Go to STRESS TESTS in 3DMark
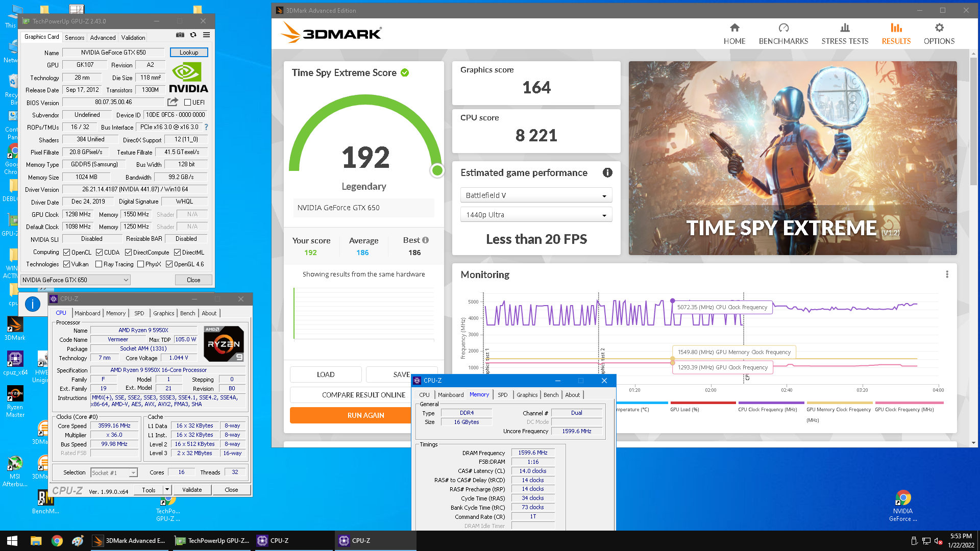Image resolution: width=980 pixels, height=551 pixels. 845,34
